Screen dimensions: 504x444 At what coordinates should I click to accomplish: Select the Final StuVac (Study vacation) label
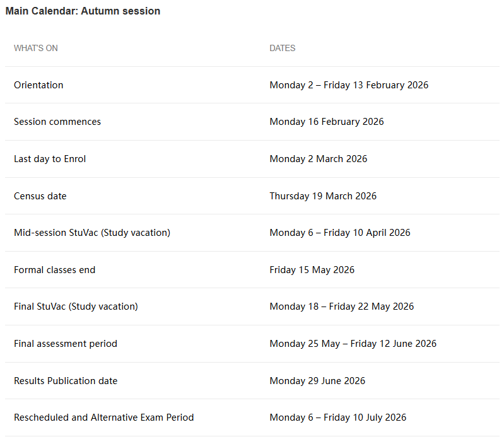(76, 307)
